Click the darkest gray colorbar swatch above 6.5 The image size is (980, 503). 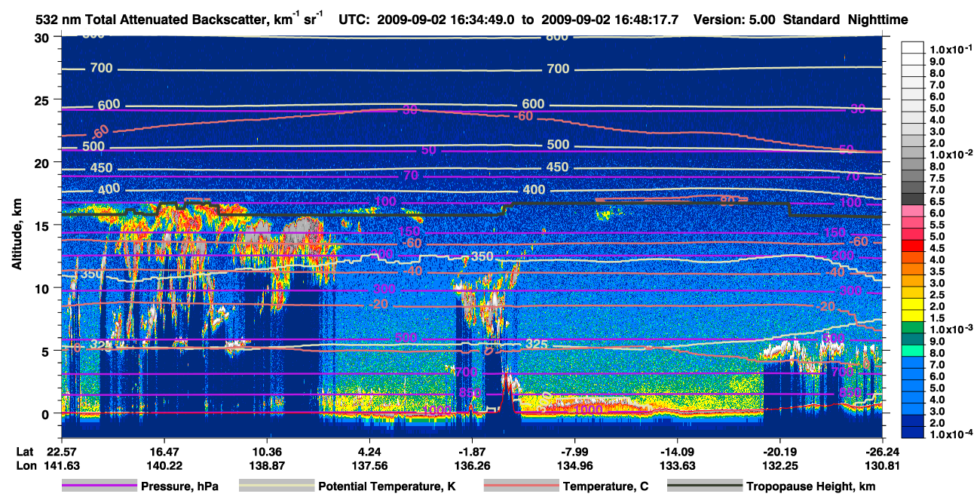coord(913,198)
